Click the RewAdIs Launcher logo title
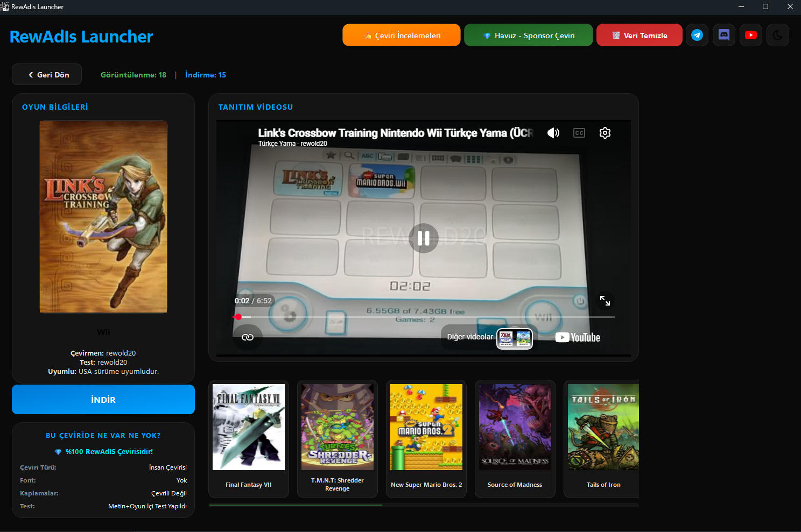This screenshot has height=532, width=801. (81, 37)
